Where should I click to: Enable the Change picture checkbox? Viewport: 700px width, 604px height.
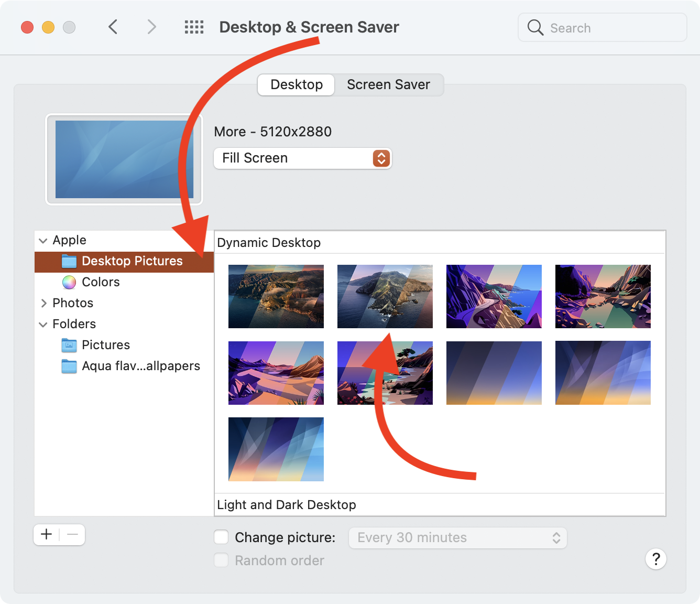click(x=221, y=537)
